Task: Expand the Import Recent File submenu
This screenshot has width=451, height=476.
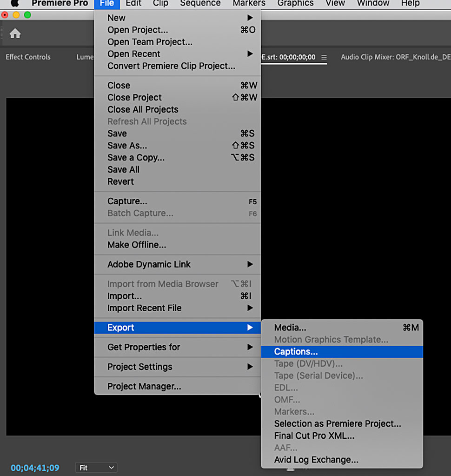Action: coord(178,308)
